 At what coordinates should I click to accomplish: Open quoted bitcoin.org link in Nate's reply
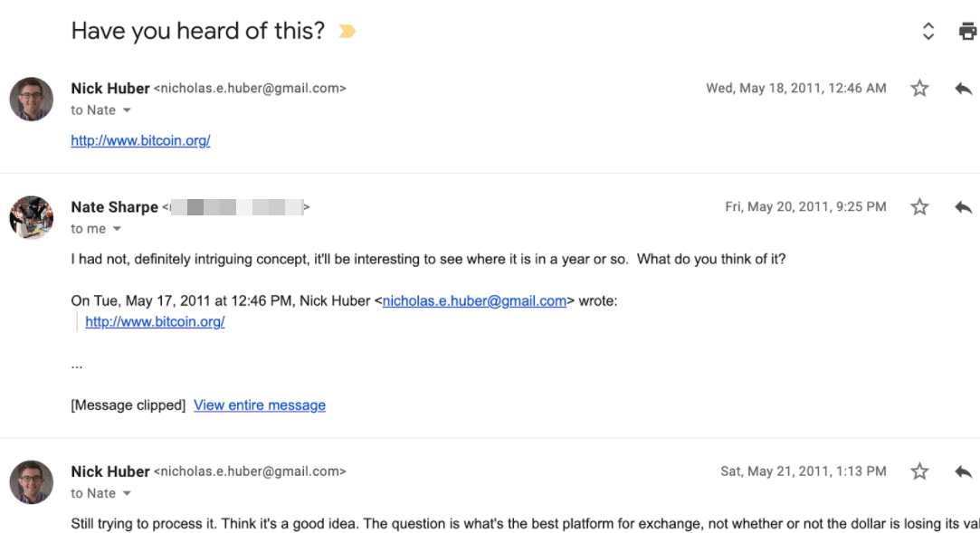(155, 322)
